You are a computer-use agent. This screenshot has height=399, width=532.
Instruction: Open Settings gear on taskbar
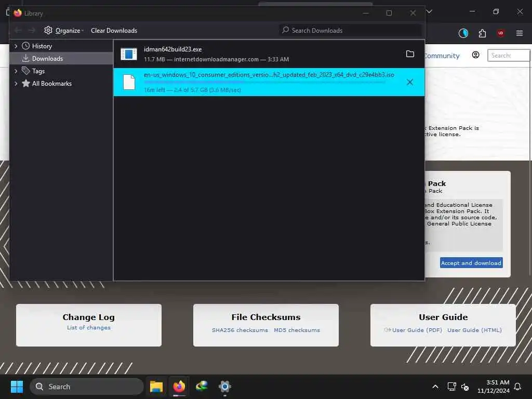[x=224, y=387]
